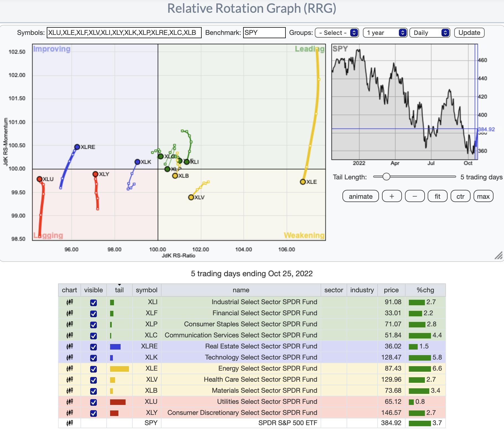Open the chart icon for XLV row

coord(69,380)
